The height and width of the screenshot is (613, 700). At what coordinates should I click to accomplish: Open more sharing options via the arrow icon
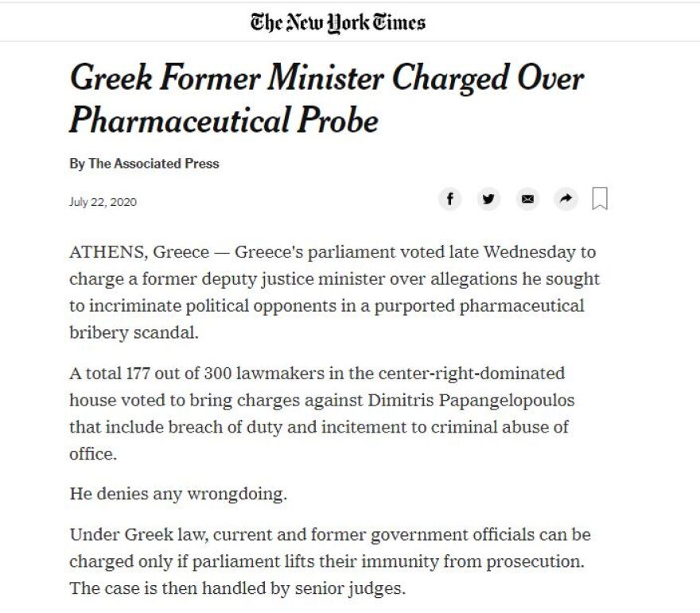tap(566, 200)
